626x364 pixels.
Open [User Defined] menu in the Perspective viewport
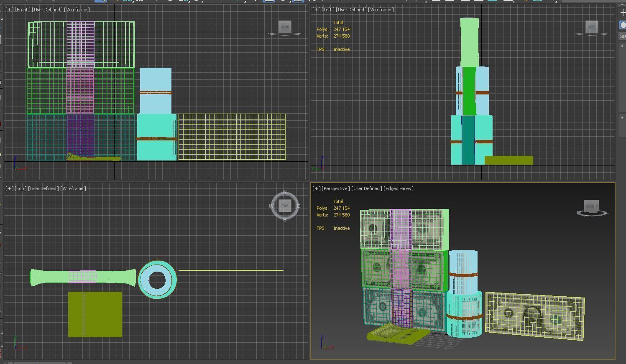click(x=366, y=188)
